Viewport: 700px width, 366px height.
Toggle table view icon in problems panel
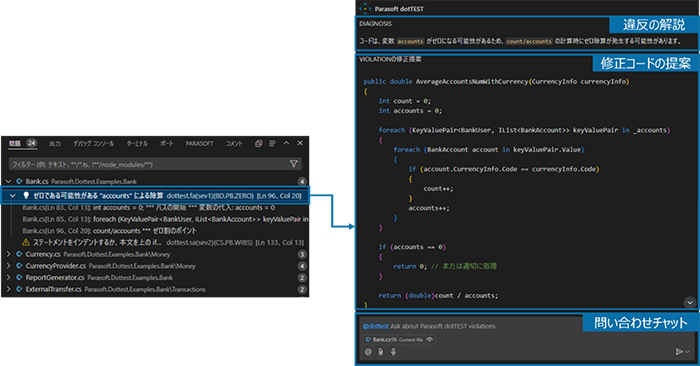click(x=272, y=143)
